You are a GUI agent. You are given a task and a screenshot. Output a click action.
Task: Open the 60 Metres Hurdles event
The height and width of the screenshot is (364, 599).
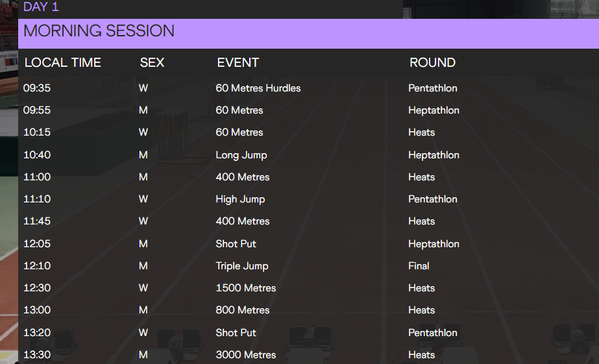click(258, 88)
